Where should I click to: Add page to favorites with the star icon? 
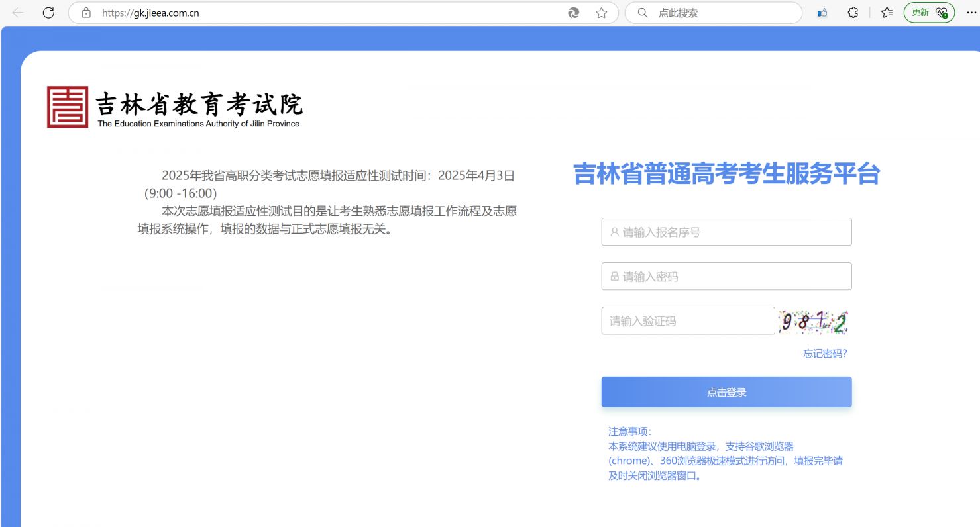click(602, 13)
